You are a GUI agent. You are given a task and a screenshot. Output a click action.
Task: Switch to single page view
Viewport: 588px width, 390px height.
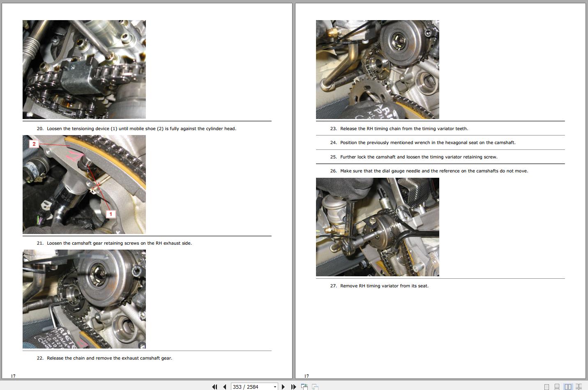(x=546, y=387)
